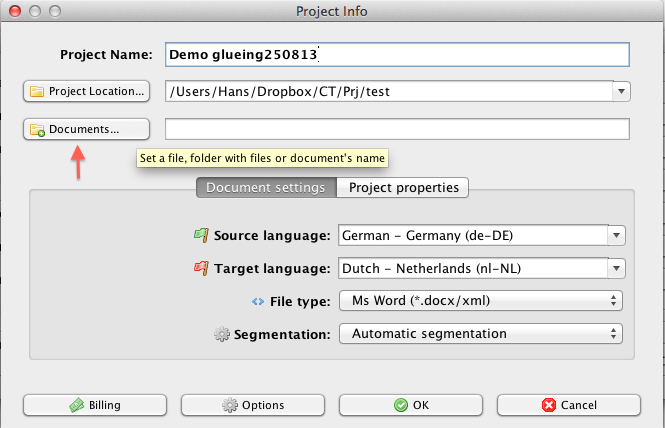Click the green checkmark icon on OK
The width and height of the screenshot is (665, 428).
click(400, 405)
